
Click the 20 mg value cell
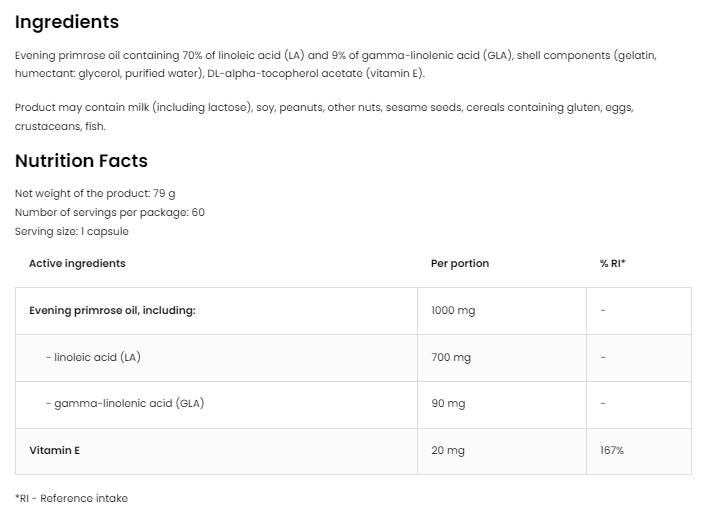click(448, 450)
